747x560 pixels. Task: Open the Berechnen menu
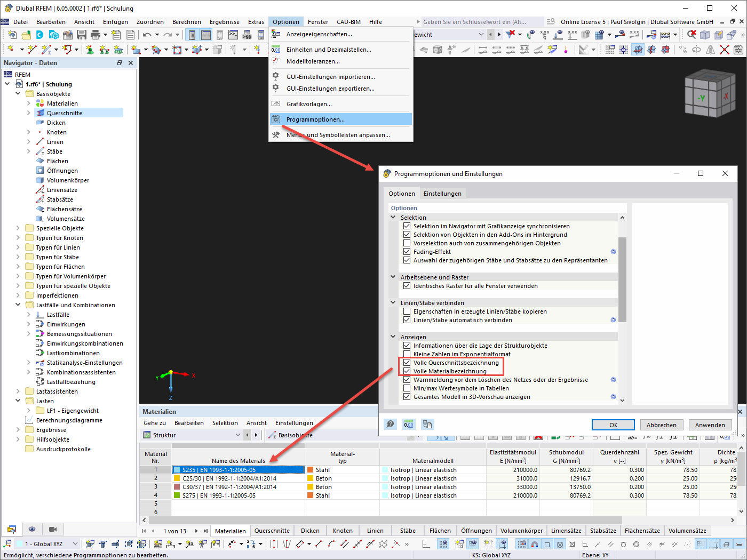(x=187, y=22)
